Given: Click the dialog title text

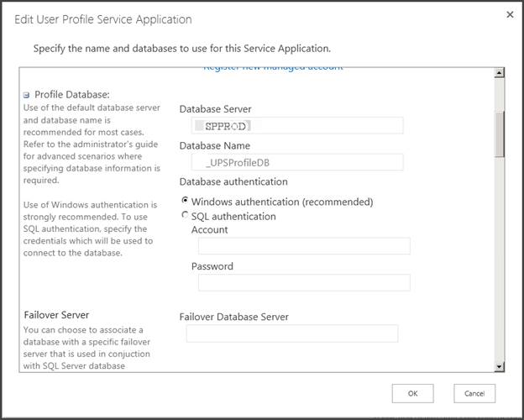Looking at the screenshot, I should point(103,19).
